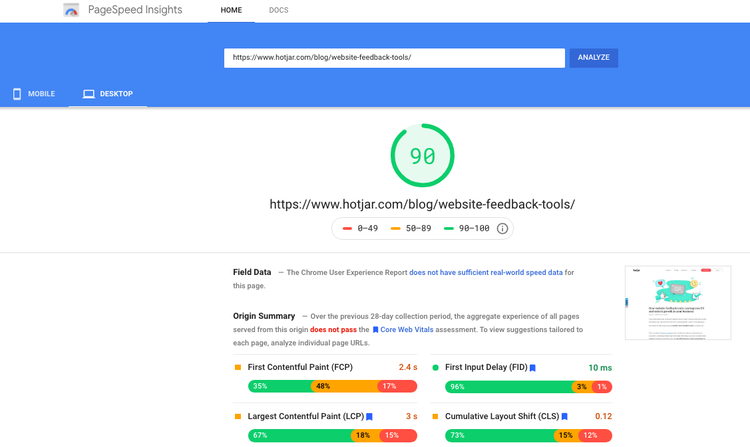Click the Largest Contentful Paint distribution bar
Screen dimensions: 750x447
pos(332,436)
